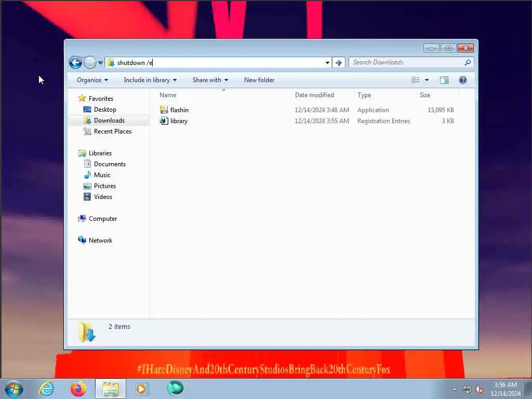Open Explorer Help question mark

(x=462, y=80)
